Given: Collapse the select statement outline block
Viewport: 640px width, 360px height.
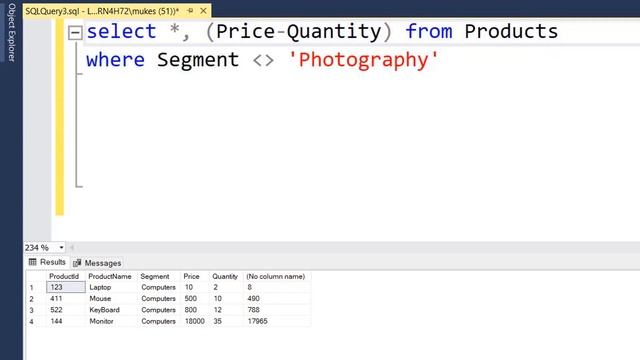Looking at the screenshot, I should [x=75, y=32].
